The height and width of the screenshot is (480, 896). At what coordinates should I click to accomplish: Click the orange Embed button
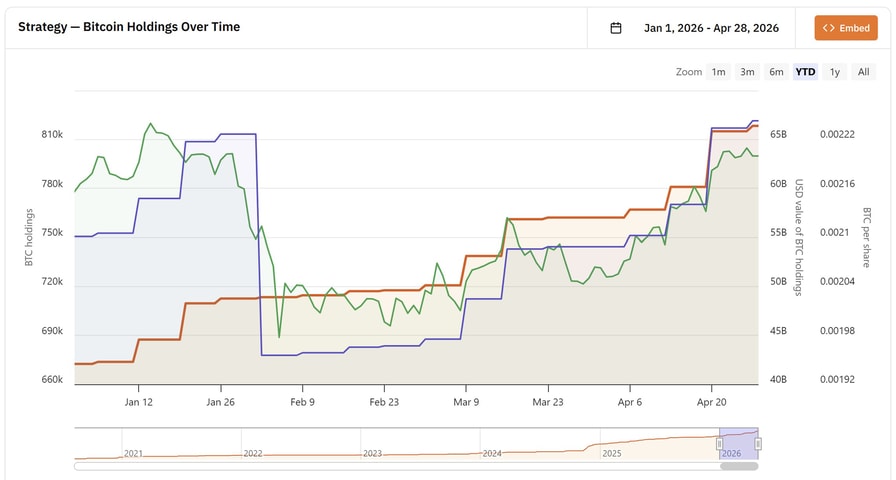pos(846,28)
